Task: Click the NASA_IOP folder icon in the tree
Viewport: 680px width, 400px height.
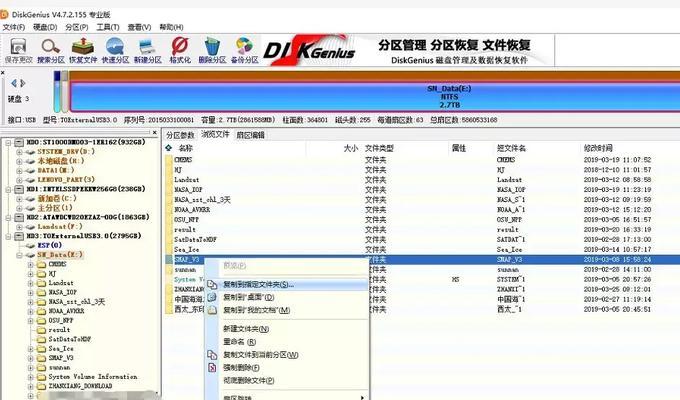Action: [x=42, y=292]
